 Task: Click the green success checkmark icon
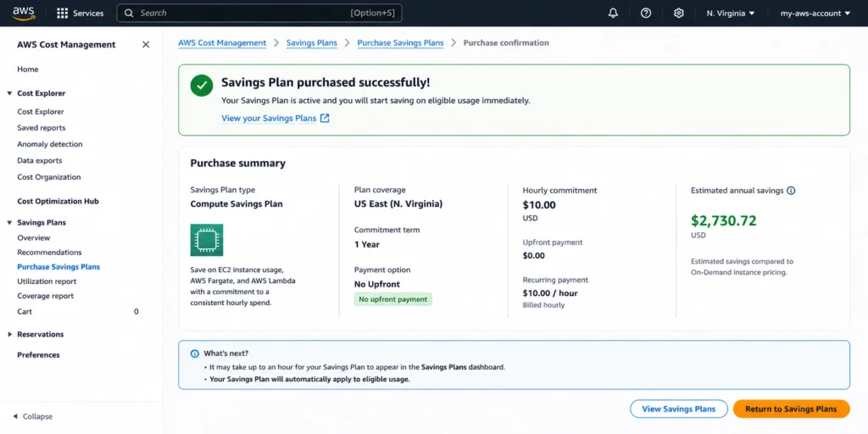pyautogui.click(x=202, y=86)
